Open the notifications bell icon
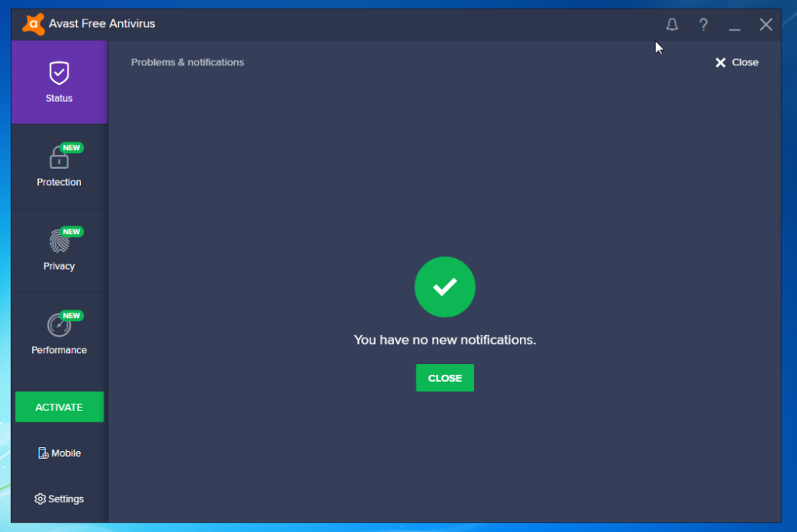 pyautogui.click(x=672, y=24)
